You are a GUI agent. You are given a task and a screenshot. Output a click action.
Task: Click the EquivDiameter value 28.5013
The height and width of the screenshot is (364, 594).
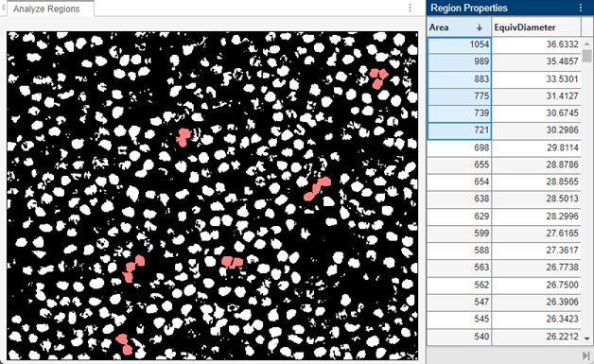pyautogui.click(x=562, y=199)
